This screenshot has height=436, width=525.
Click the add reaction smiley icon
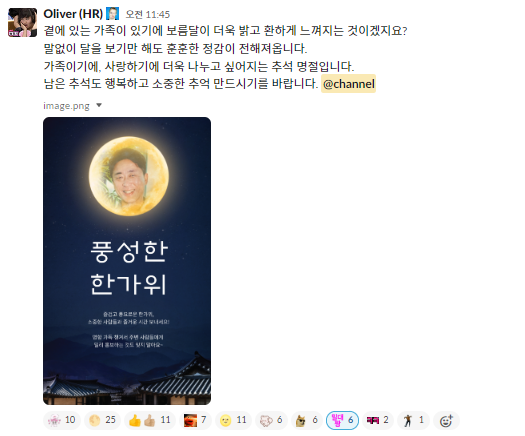(446, 420)
